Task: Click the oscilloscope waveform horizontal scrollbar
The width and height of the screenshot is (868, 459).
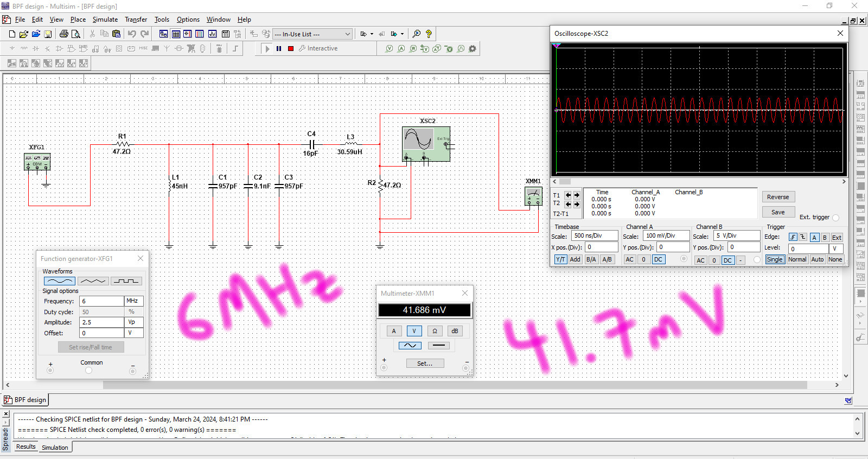Action: click(x=700, y=182)
